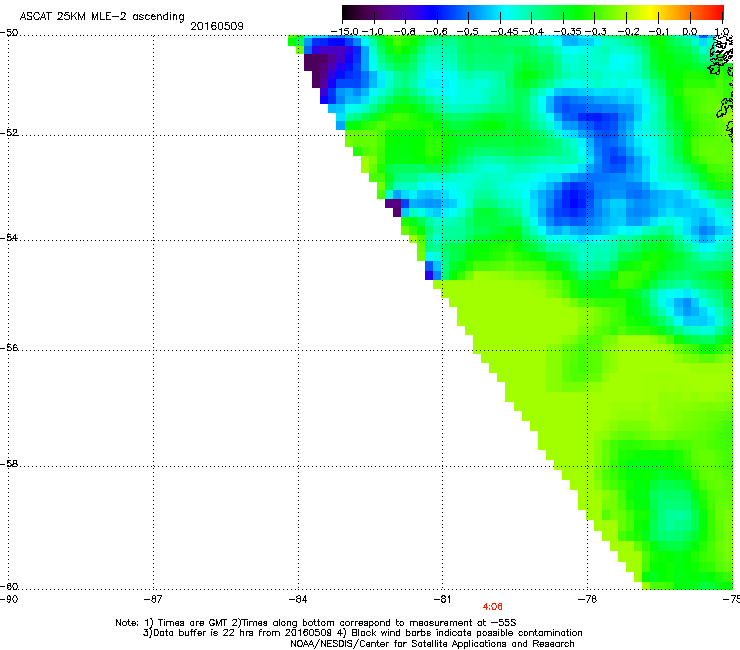Select the latitude label -54
The height and width of the screenshot is (650, 740).
(x=9, y=237)
